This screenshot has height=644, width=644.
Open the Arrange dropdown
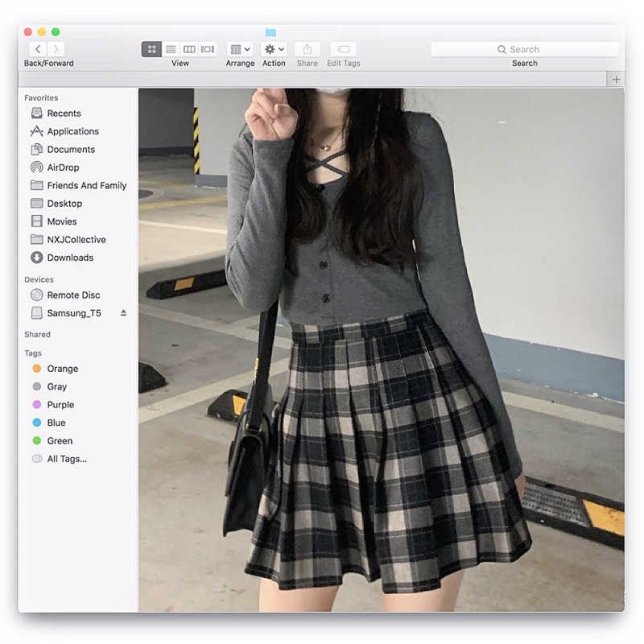tap(240, 49)
